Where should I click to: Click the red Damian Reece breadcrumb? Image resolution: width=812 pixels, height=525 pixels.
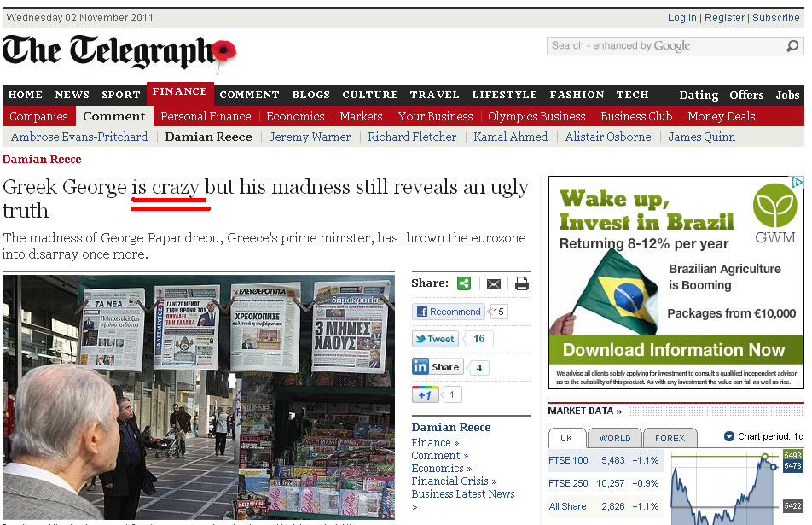(42, 159)
